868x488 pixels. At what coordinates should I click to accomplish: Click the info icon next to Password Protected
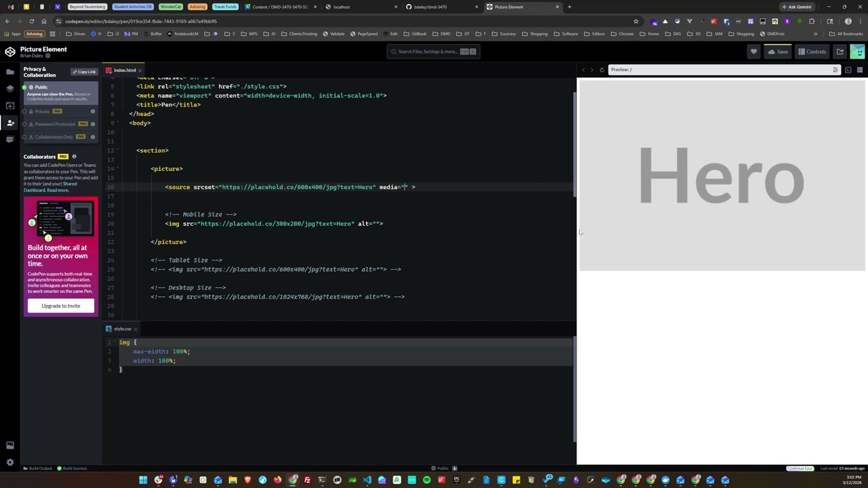click(93, 124)
